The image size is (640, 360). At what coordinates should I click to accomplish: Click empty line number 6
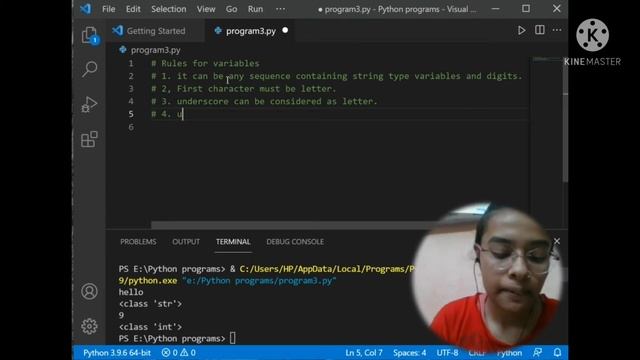pos(131,127)
